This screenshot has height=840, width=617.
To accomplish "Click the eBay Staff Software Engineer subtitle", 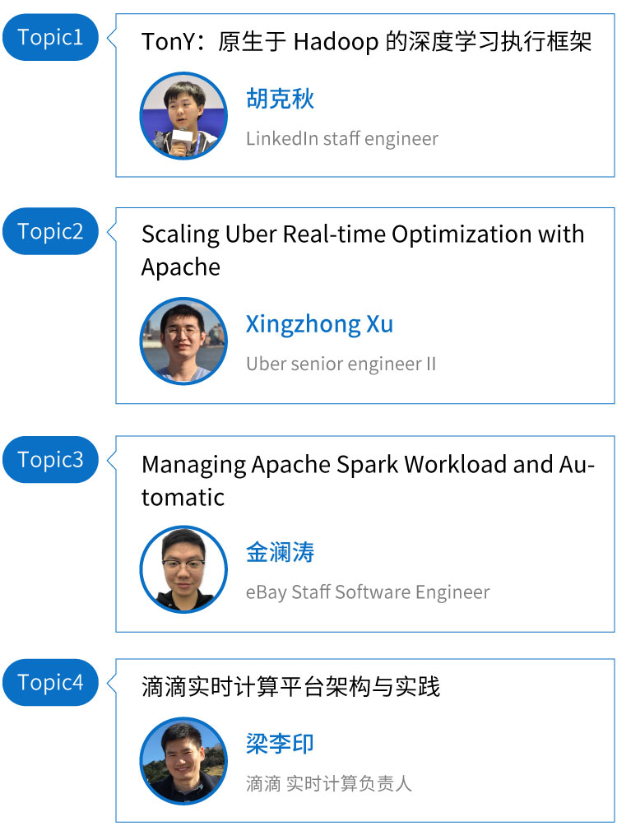I will pyautogui.click(x=367, y=592).
